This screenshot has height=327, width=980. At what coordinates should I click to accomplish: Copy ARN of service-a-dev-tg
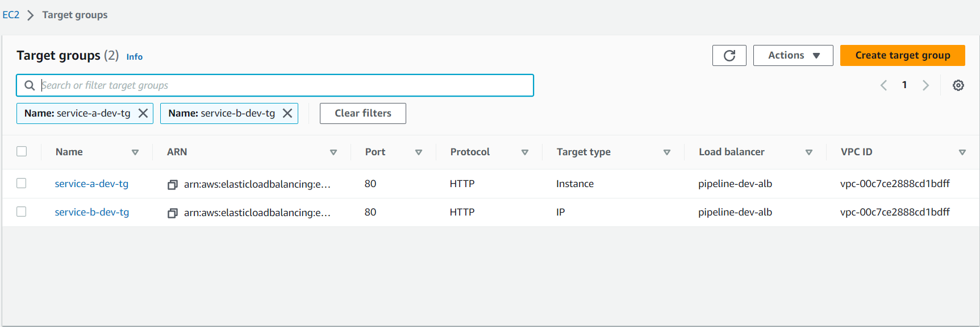(173, 184)
